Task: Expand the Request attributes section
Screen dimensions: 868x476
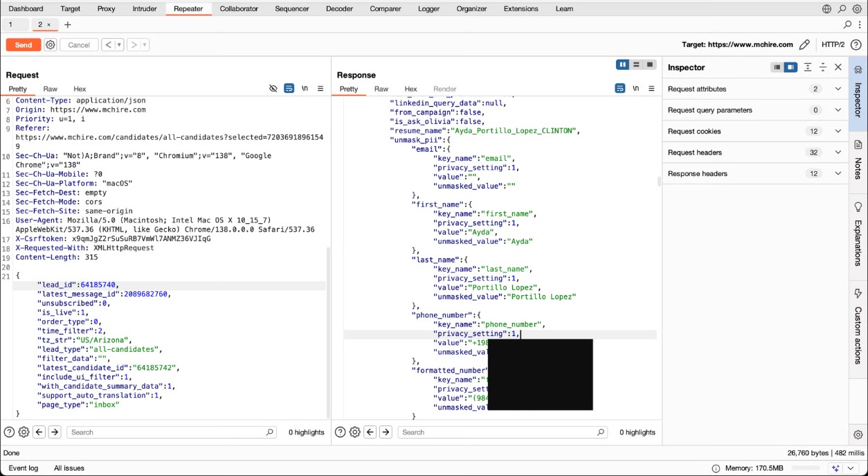Action: point(838,89)
